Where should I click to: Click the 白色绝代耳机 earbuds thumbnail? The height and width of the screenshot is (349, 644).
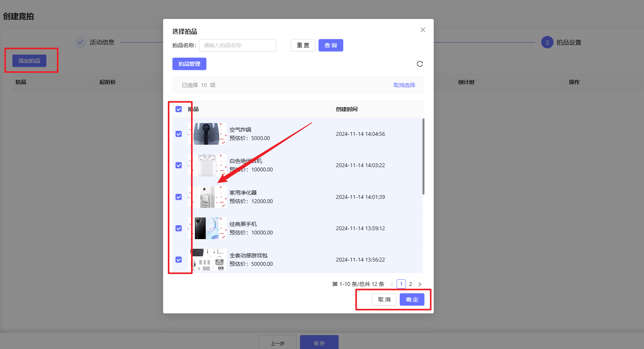point(207,165)
